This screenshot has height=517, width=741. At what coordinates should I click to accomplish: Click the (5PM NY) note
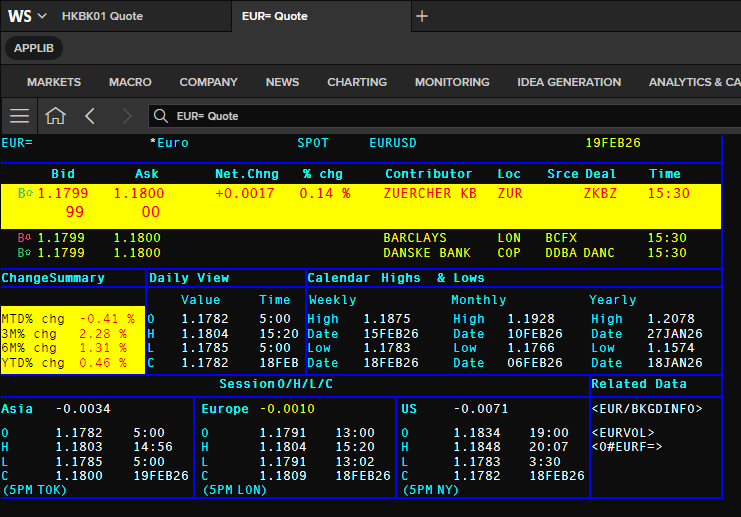431,490
